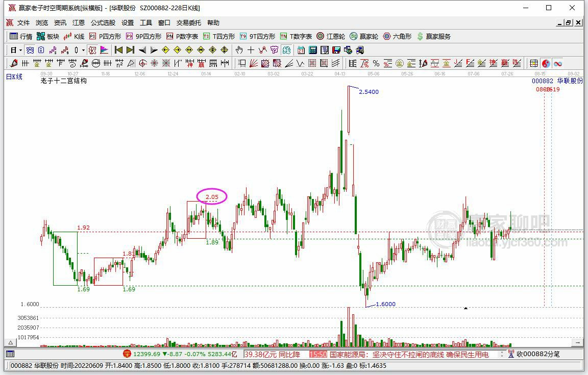Expand the 日 period dropdown arrow
Image resolution: width=588 pixels, height=375 pixels.
click(20, 50)
